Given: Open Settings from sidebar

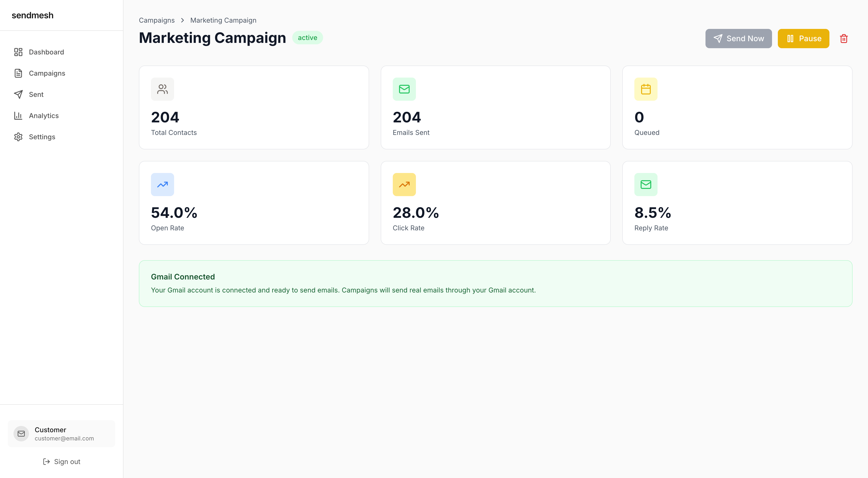Looking at the screenshot, I should pyautogui.click(x=42, y=137).
